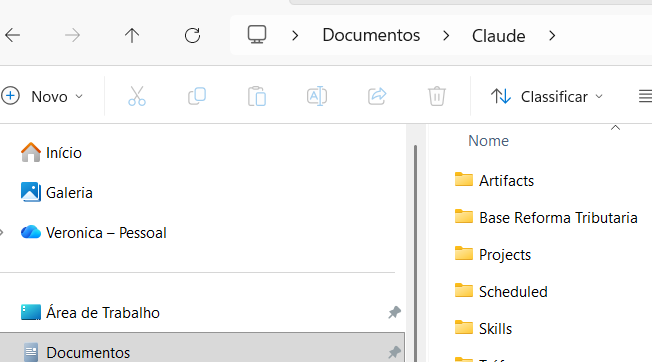Click the Cut scissors icon
The height and width of the screenshot is (362, 652).
[x=137, y=96]
